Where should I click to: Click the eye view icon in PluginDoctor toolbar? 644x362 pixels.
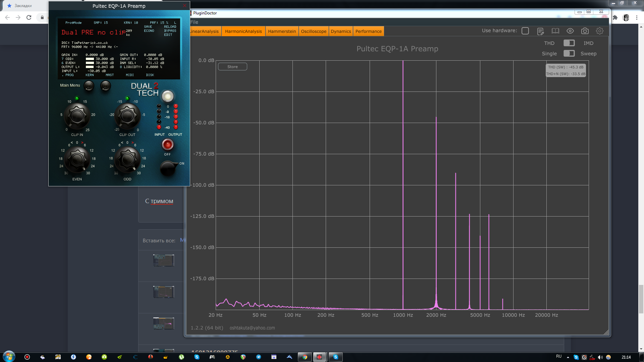[x=570, y=31]
